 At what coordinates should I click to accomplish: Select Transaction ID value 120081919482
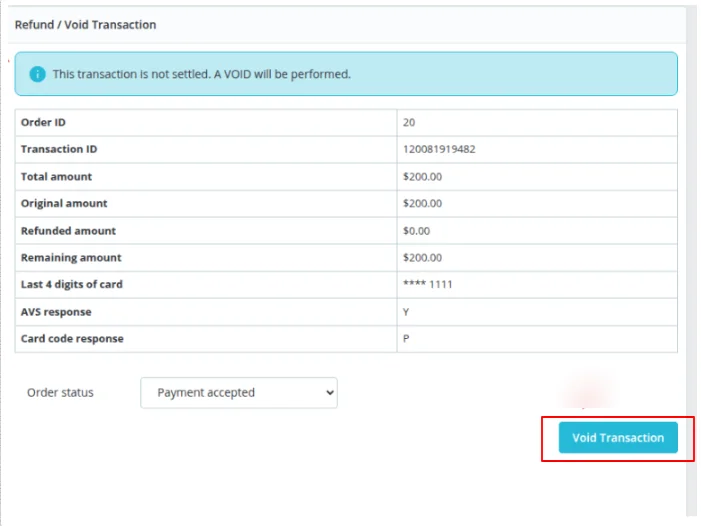pos(439,149)
